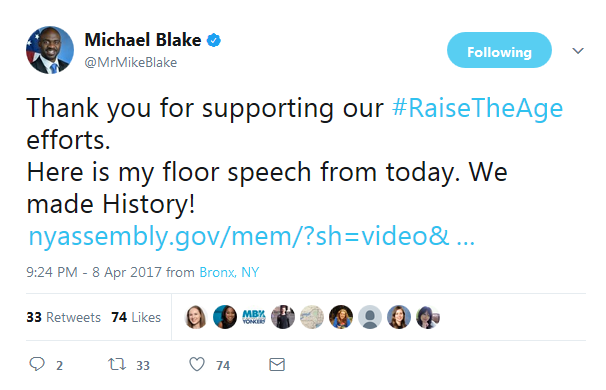Like the tweet with heart icon
Viewport: 606px width, 390px height.
[197, 364]
